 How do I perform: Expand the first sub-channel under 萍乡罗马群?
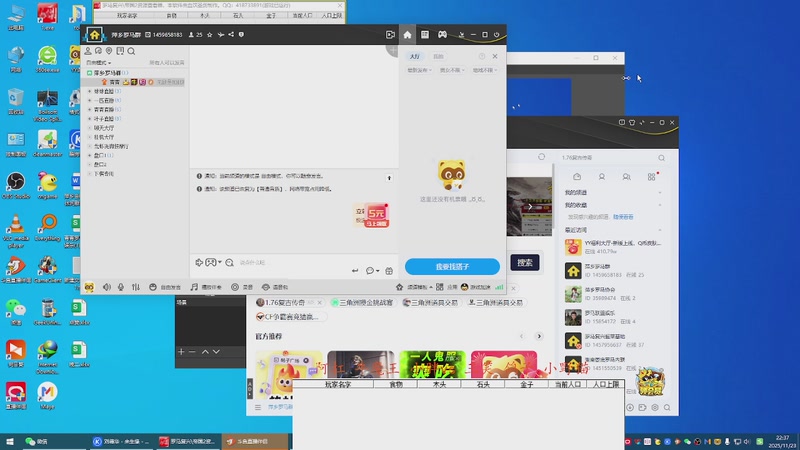point(90,91)
